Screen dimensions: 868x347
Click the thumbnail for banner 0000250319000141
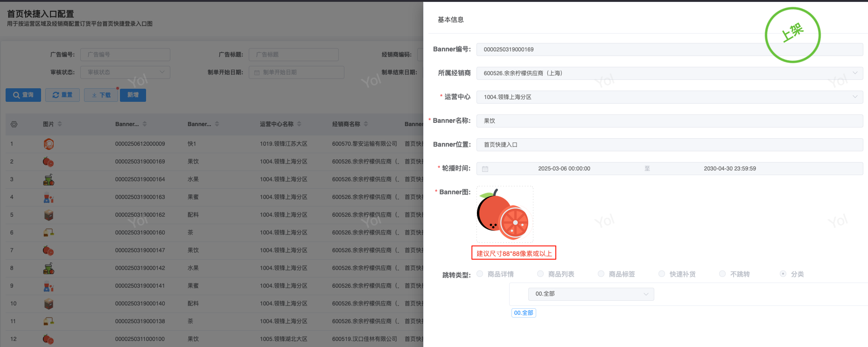tap(49, 286)
